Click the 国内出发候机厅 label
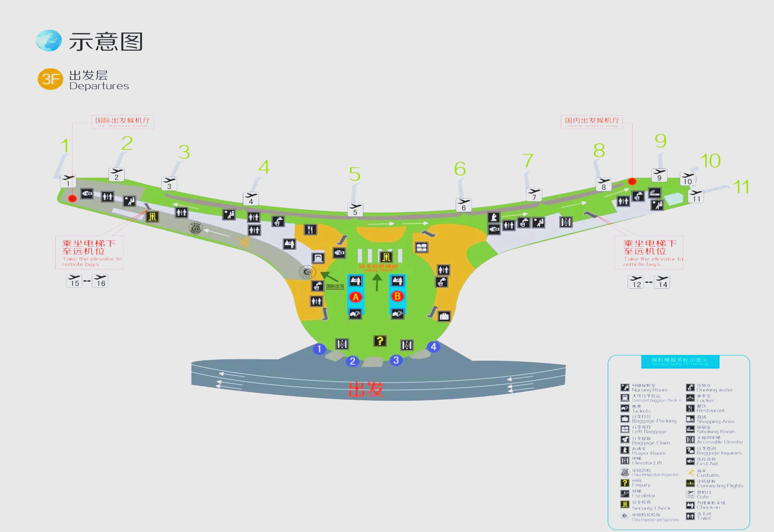The height and width of the screenshot is (532, 774). tap(592, 122)
